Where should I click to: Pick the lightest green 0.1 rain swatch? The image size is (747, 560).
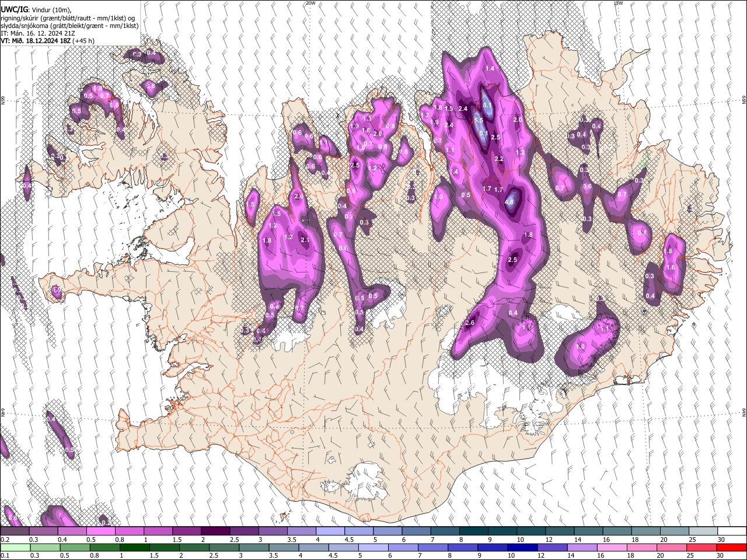[15, 547]
